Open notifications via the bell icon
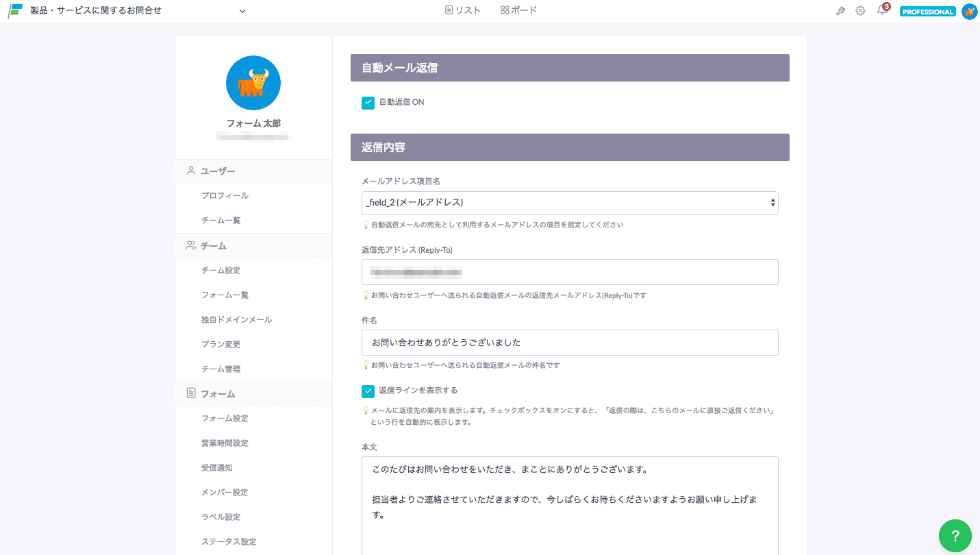Image resolution: width=980 pixels, height=555 pixels. [x=881, y=11]
